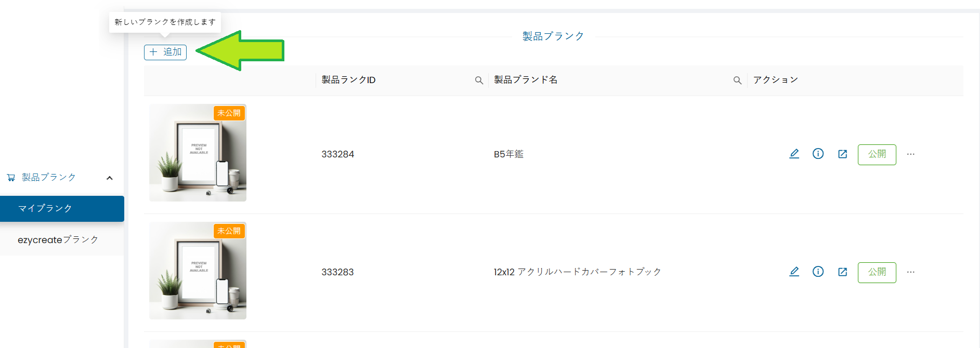
Task: Click the edit pencil icon for B5年鑑
Action: click(x=794, y=154)
